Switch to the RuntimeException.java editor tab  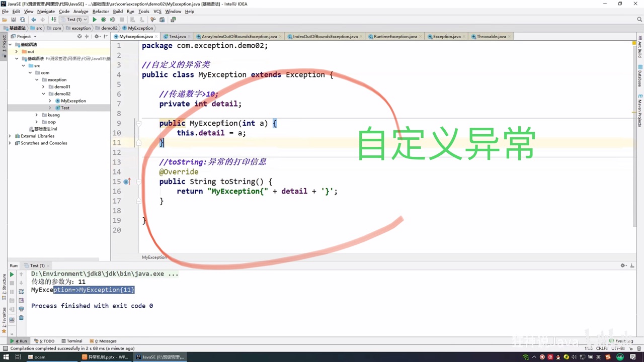395,36
